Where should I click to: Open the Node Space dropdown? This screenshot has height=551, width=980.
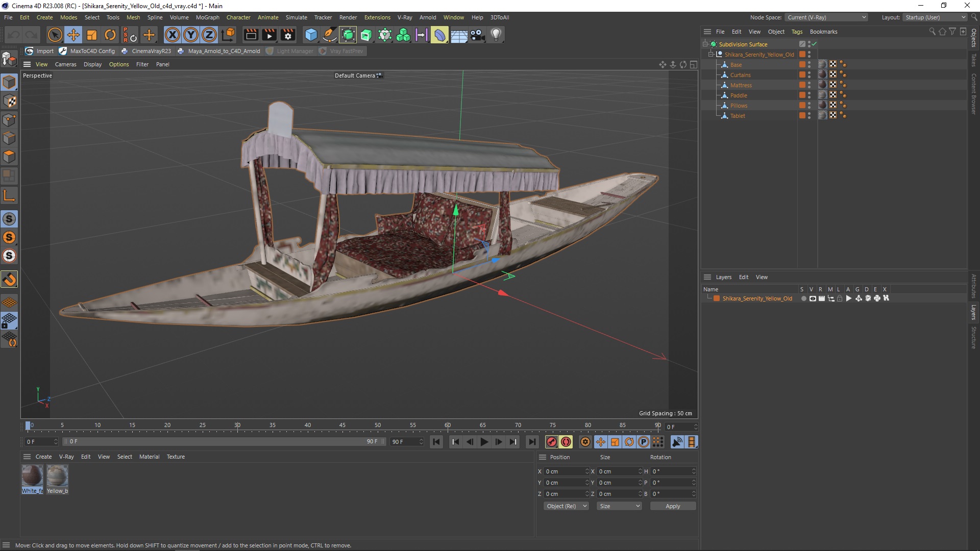coord(826,17)
